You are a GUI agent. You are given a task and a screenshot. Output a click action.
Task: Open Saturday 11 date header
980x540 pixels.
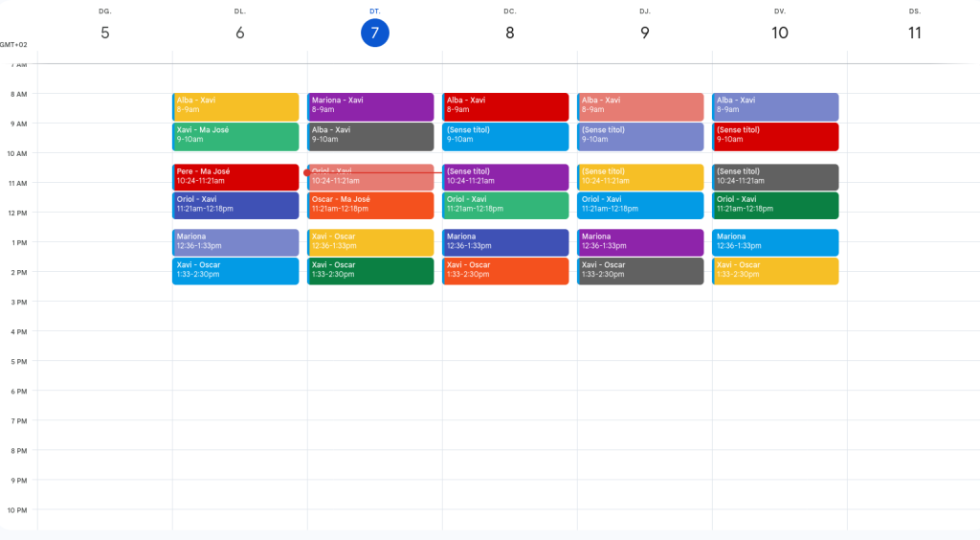[x=915, y=33]
